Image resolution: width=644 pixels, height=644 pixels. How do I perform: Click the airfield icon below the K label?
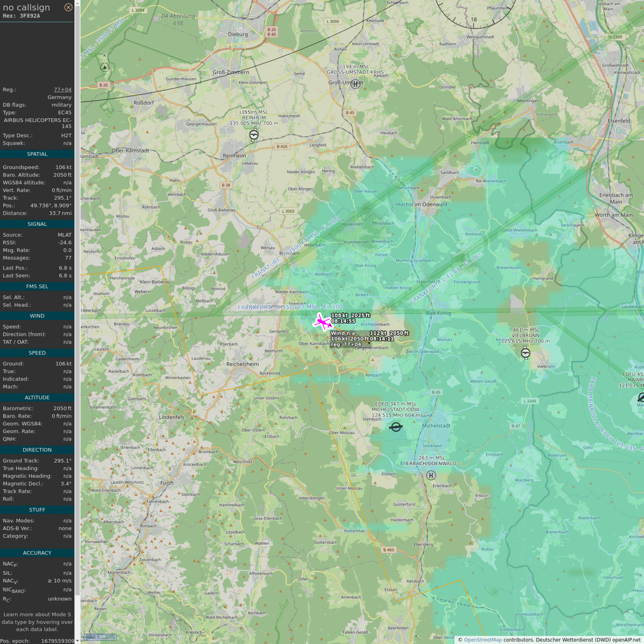105,68
